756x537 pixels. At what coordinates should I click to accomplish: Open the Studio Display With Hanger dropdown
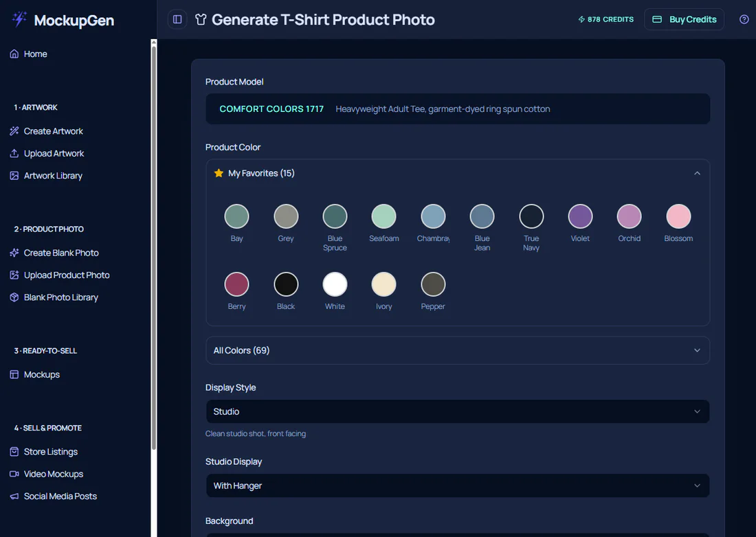(458, 485)
